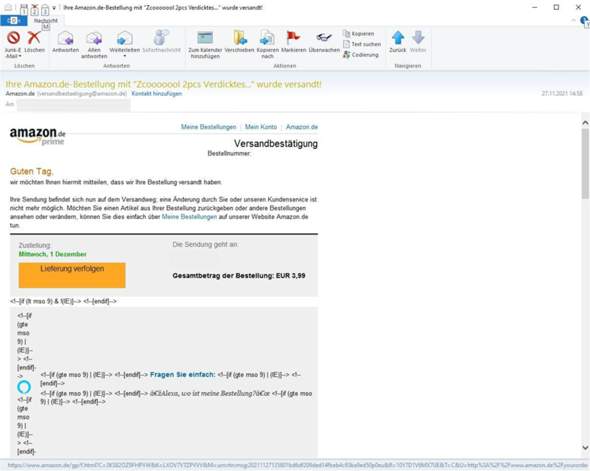
Task: Click the amazon.de prime logo
Action: [x=38, y=136]
